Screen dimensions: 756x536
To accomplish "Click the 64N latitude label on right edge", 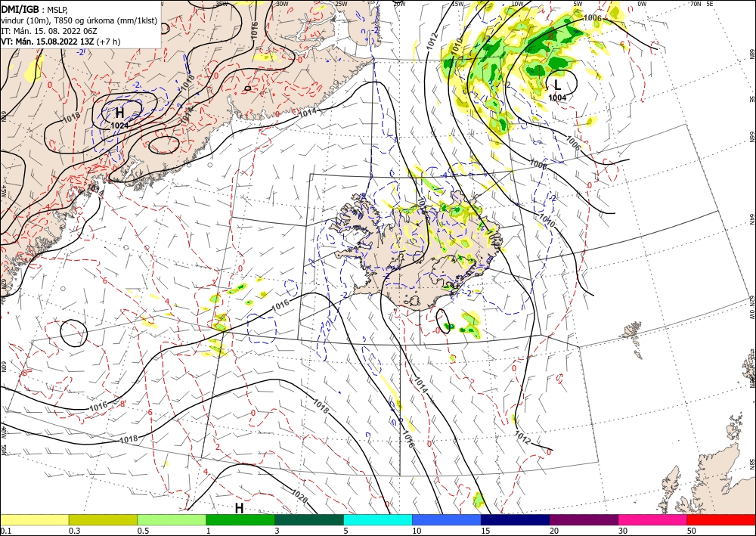I will 752,219.
